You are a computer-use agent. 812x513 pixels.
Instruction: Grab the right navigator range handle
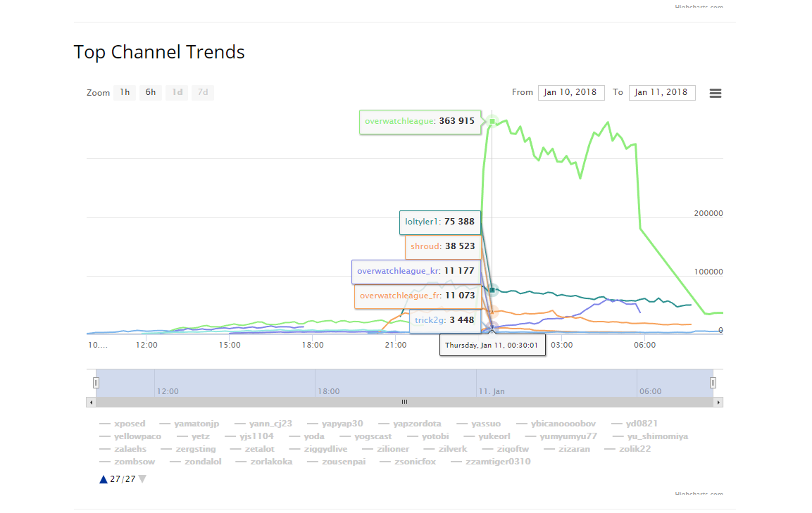tap(713, 383)
